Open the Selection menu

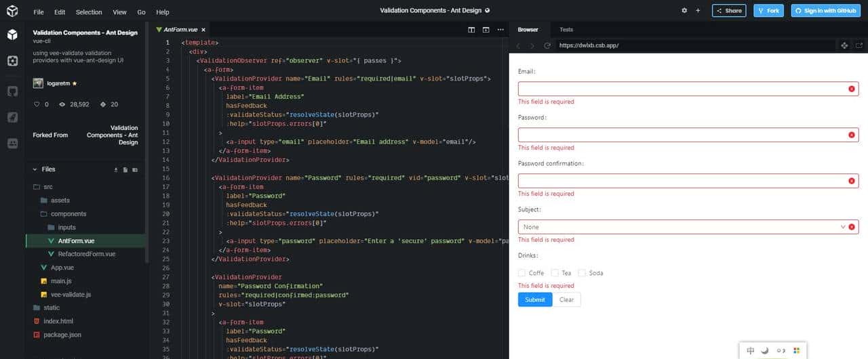point(89,12)
